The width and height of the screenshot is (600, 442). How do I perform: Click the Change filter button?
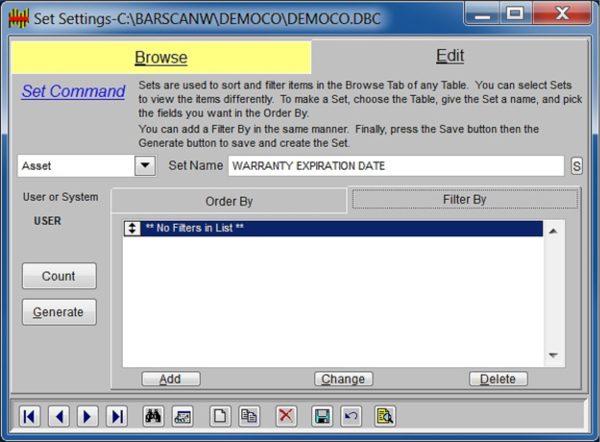coord(344,379)
